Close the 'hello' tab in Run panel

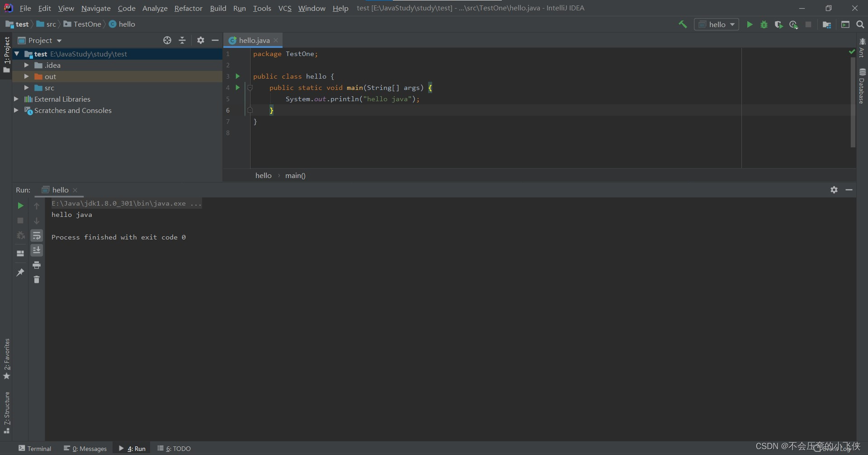pos(75,190)
